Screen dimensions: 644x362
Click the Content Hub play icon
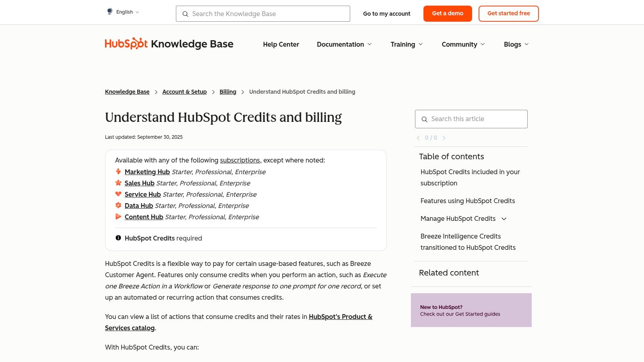[x=118, y=217]
